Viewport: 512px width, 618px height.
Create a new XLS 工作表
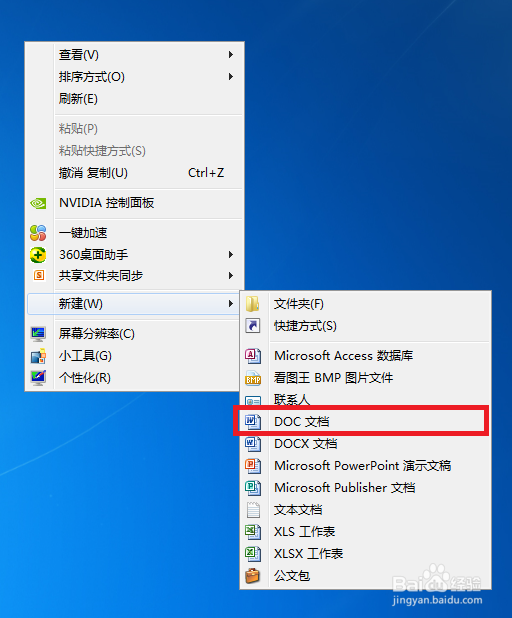[x=365, y=532]
